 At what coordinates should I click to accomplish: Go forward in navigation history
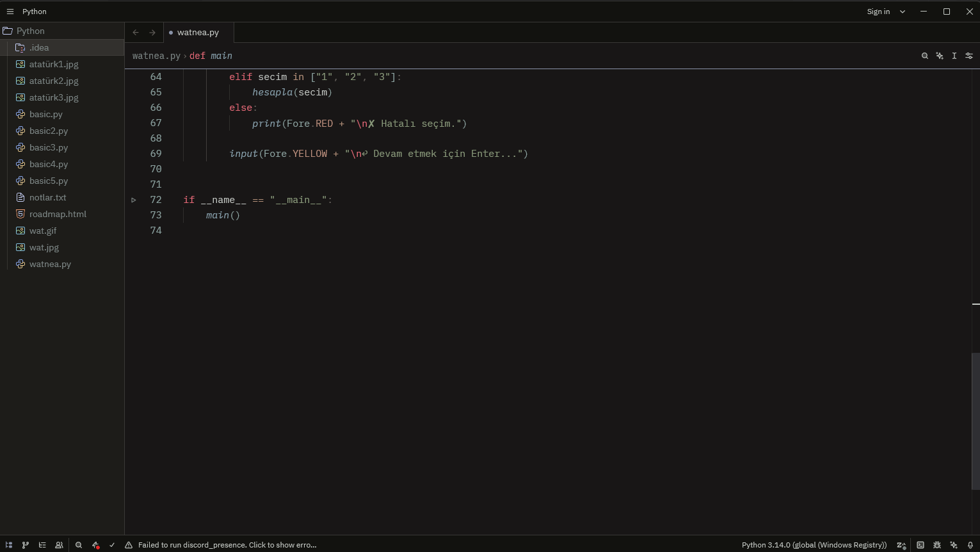[152, 32]
